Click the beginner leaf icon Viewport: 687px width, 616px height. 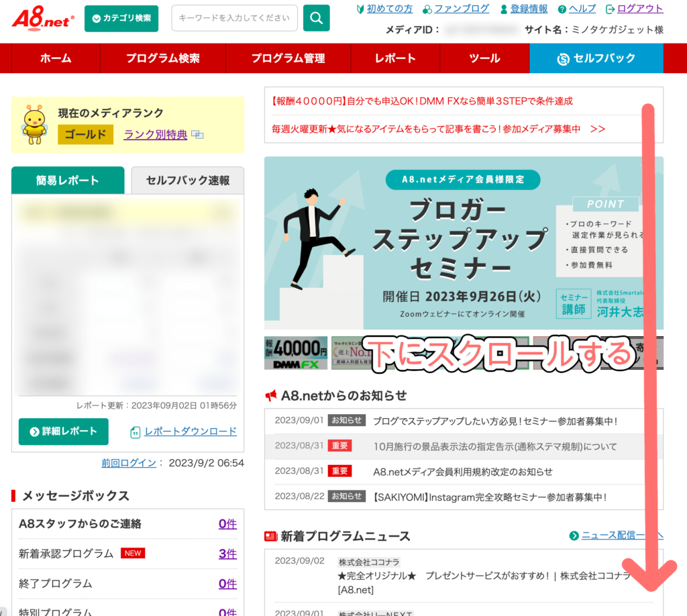360,9
